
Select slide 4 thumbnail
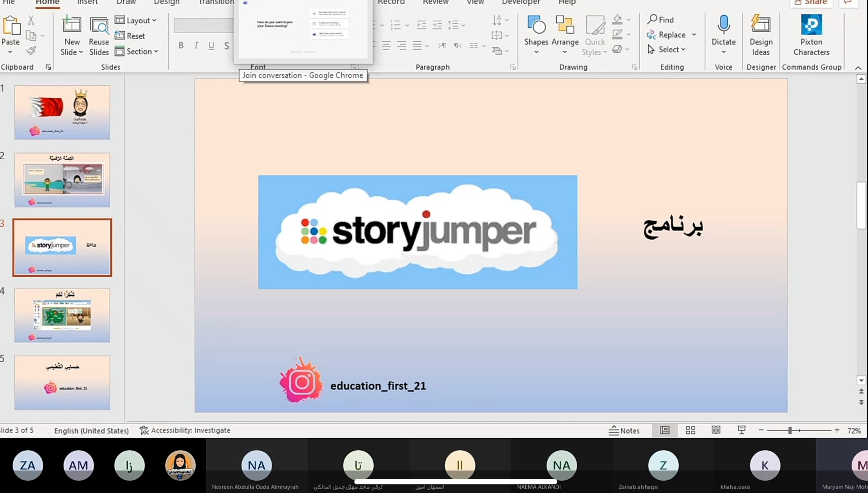(62, 315)
